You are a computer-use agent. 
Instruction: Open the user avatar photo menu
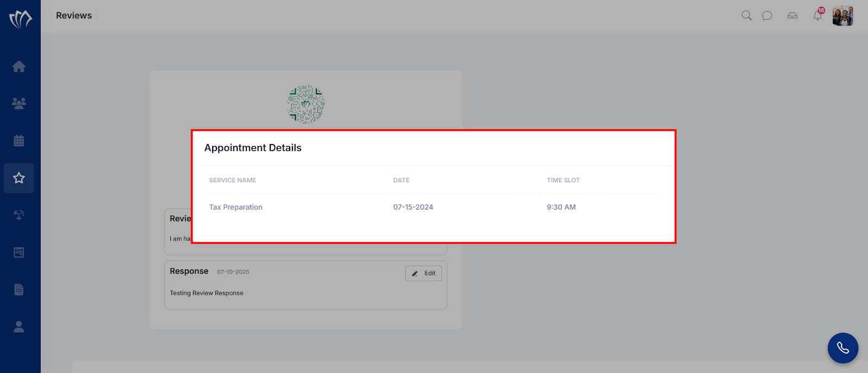tap(843, 16)
